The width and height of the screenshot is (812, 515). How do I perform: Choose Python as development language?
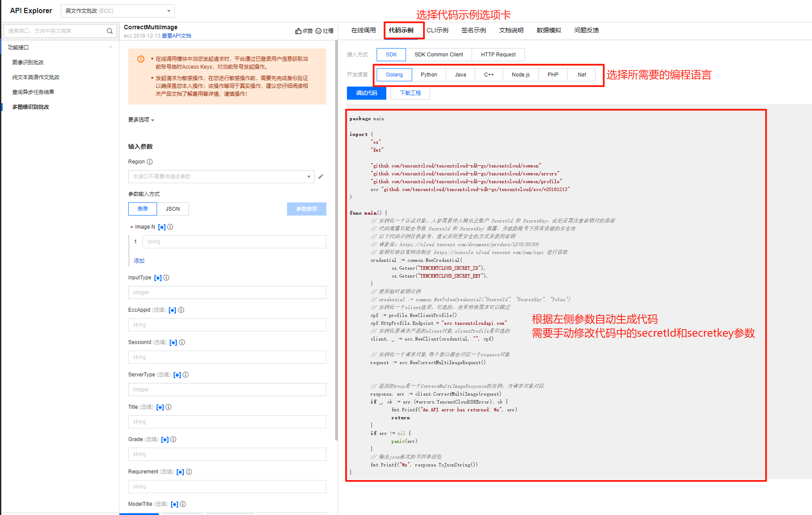coord(429,75)
